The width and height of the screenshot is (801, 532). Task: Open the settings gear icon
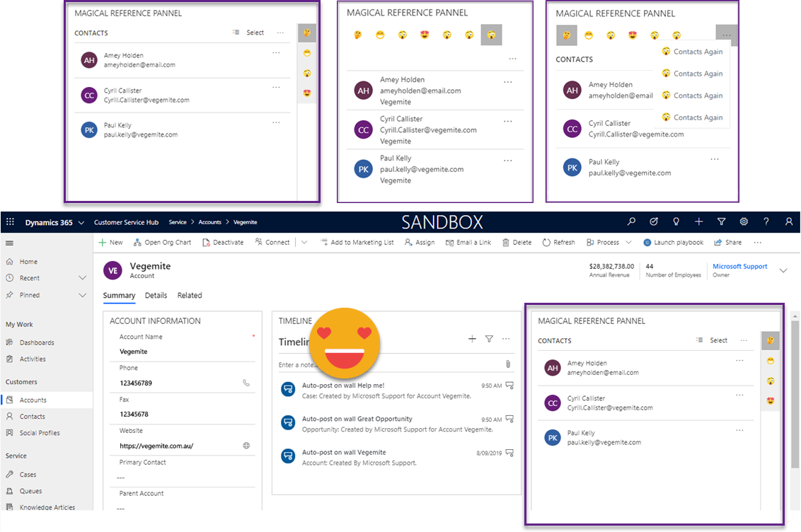click(x=744, y=221)
